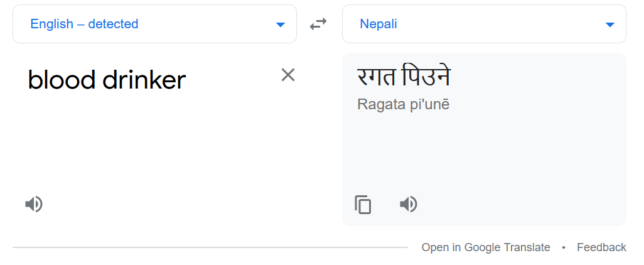
Task: Click the Nepali language label
Action: tap(378, 24)
